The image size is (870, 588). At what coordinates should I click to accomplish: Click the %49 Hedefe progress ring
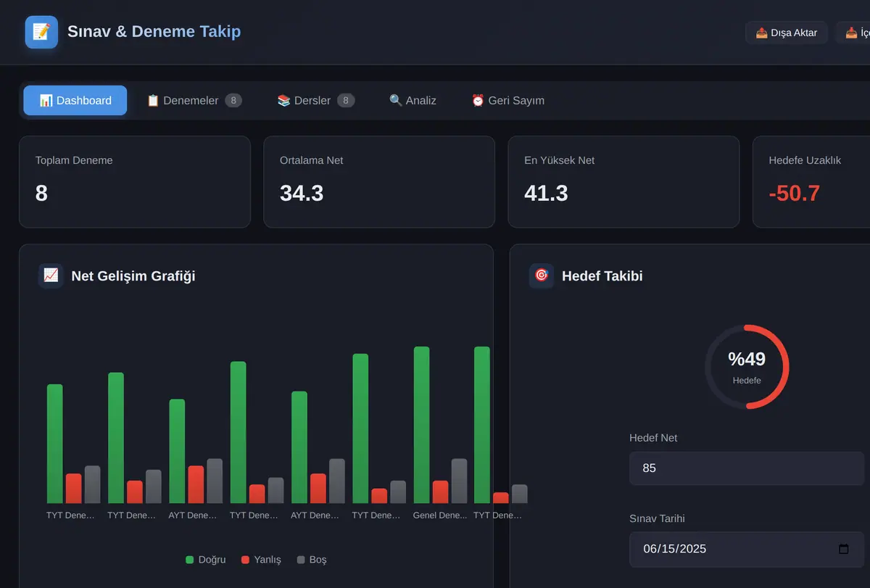(x=747, y=367)
